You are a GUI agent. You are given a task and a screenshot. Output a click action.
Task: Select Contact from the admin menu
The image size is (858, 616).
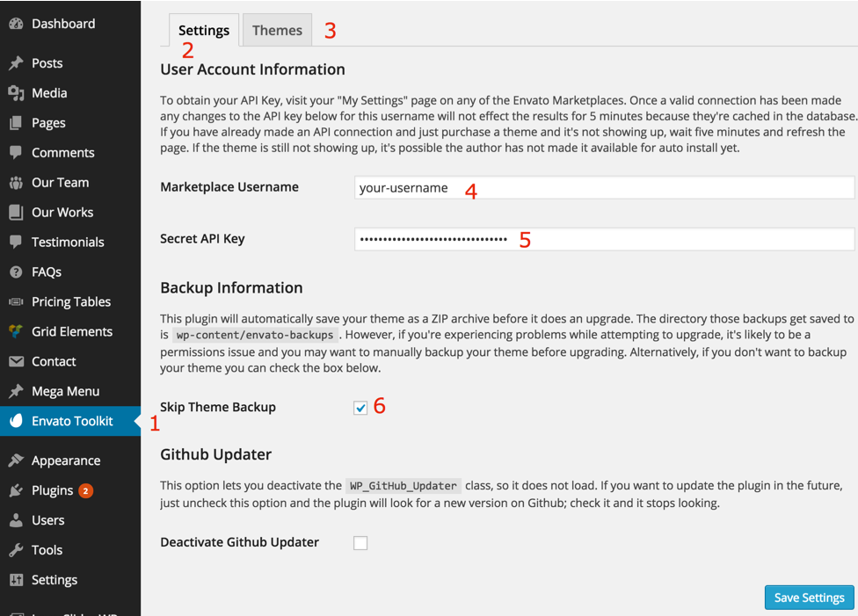tap(70, 361)
